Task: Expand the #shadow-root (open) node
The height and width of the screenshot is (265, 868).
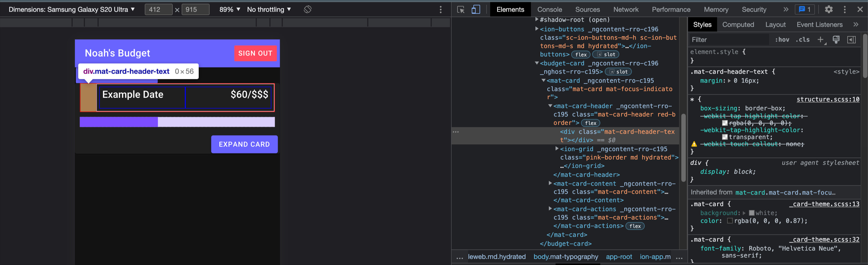Action: pyautogui.click(x=537, y=20)
